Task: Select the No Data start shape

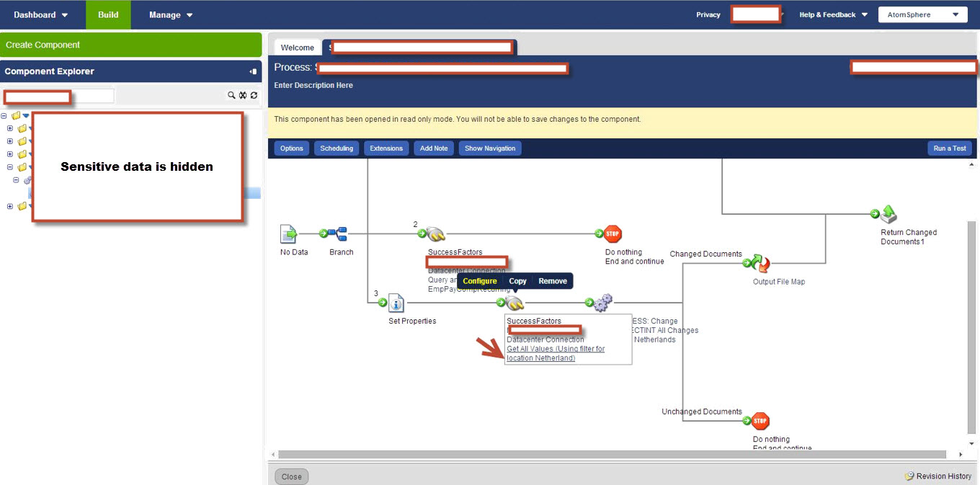Action: point(288,233)
